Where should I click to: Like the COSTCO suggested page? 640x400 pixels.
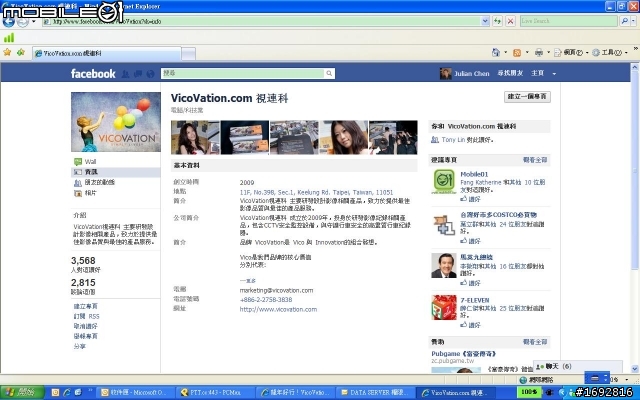click(x=470, y=241)
